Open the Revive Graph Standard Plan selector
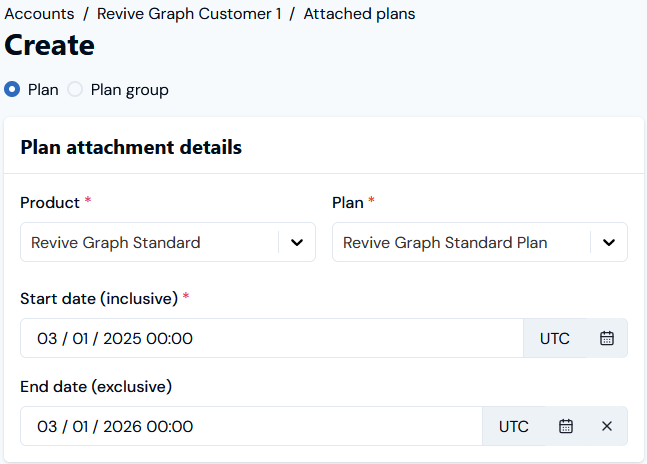This screenshot has width=647, height=464. coord(480,242)
